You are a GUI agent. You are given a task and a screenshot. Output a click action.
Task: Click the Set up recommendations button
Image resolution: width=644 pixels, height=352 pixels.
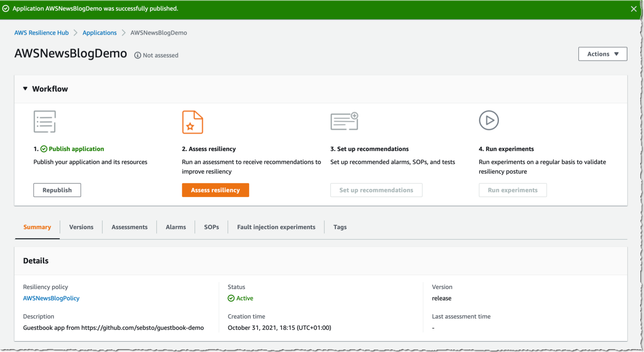[x=376, y=190]
